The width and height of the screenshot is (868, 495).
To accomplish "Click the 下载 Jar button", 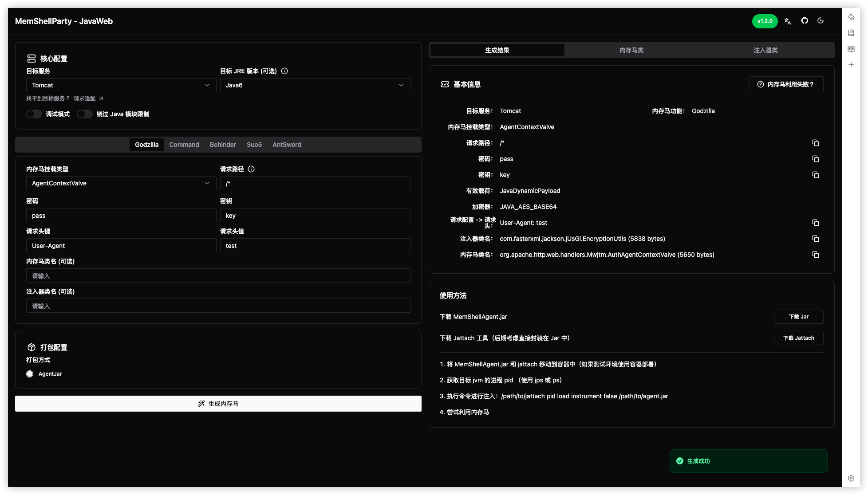I will 799,317.
